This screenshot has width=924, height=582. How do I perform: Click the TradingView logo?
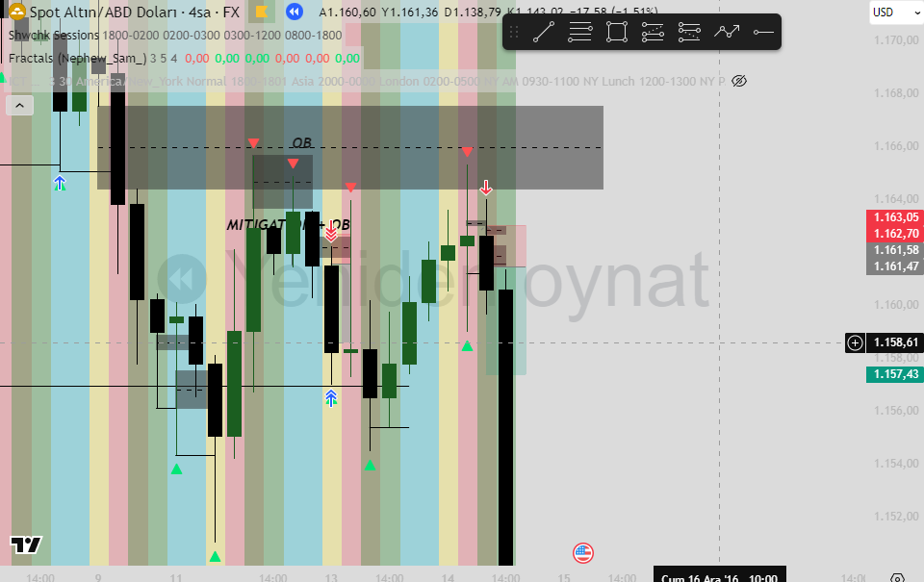26,544
